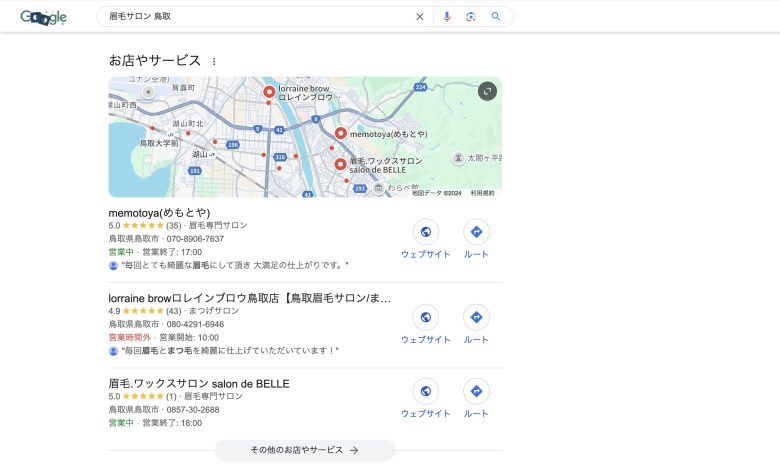Expand the map to full view
Image resolution: width=780 pixels, height=470 pixels.
[487, 91]
